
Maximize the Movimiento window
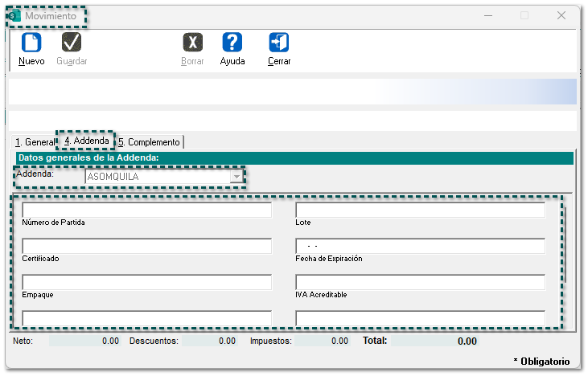(x=524, y=15)
